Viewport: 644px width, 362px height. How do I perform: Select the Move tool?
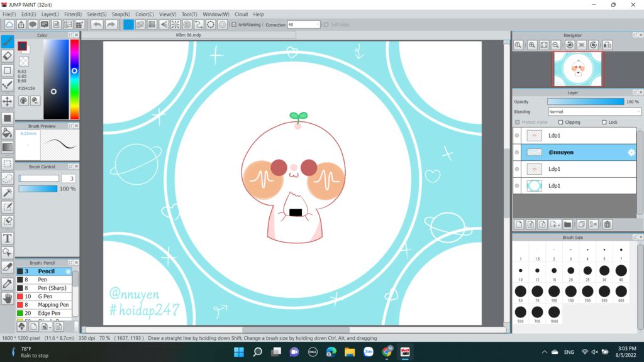[8, 101]
